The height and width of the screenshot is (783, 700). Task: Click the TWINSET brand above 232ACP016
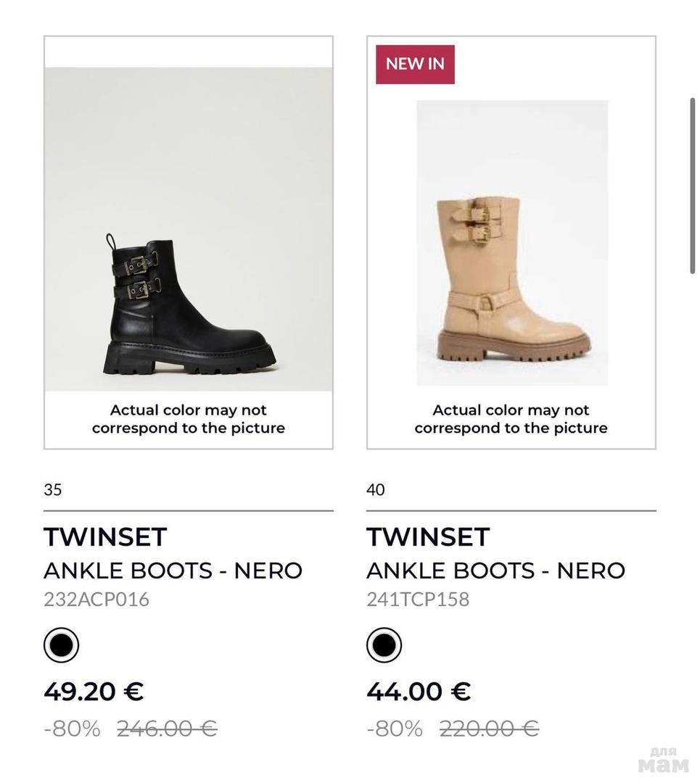point(105,537)
